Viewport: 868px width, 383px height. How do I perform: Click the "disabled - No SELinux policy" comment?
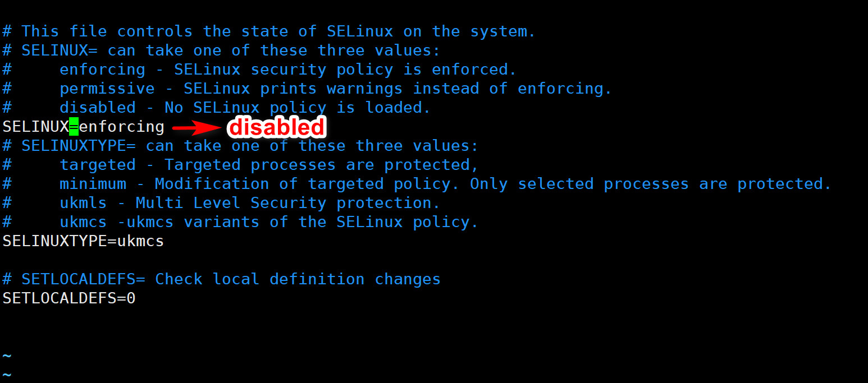pos(245,108)
